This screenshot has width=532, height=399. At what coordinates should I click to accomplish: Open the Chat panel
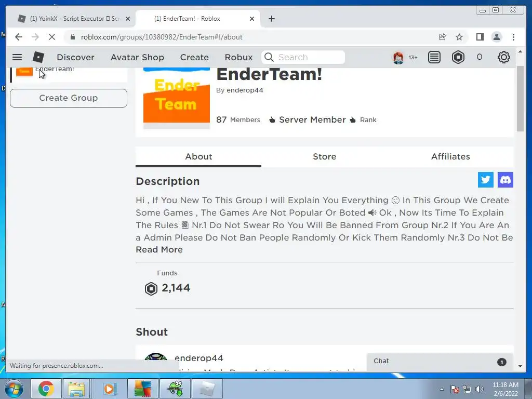pos(440,362)
